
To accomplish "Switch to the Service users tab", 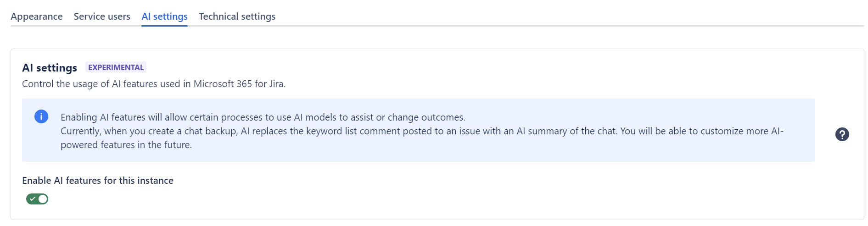I will tap(102, 17).
